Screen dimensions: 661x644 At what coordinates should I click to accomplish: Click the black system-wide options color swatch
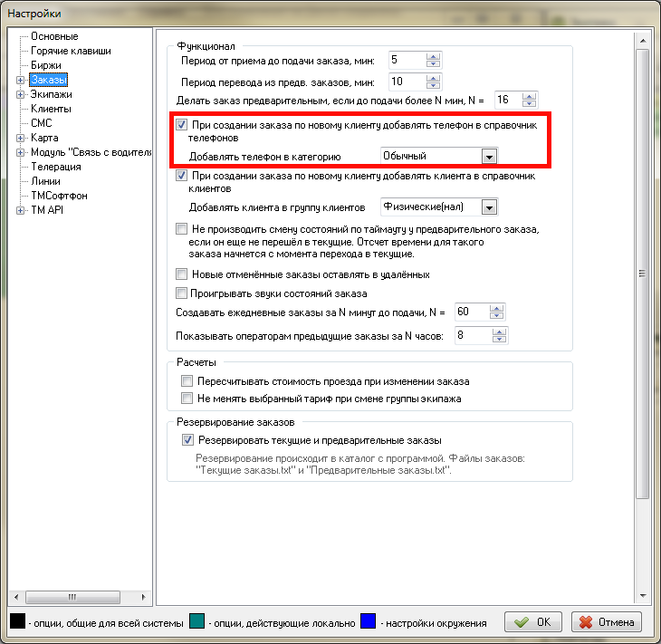click(19, 622)
